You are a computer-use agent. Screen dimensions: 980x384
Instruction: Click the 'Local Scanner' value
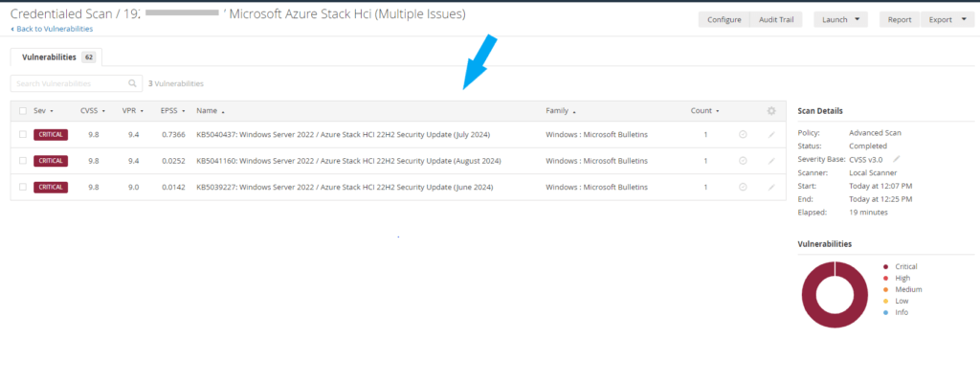coord(873,172)
